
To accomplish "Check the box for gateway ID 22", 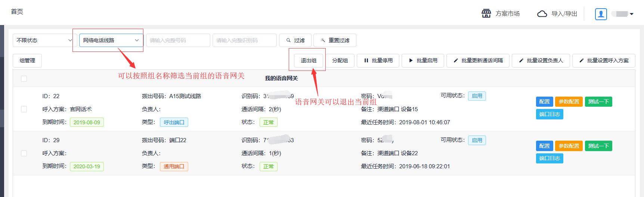I will [24, 109].
